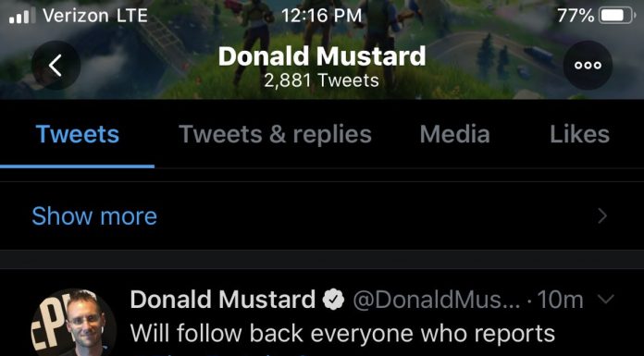The image size is (644, 356).
Task: Open the tweet text starting 'Will follow back'
Action: (343, 333)
